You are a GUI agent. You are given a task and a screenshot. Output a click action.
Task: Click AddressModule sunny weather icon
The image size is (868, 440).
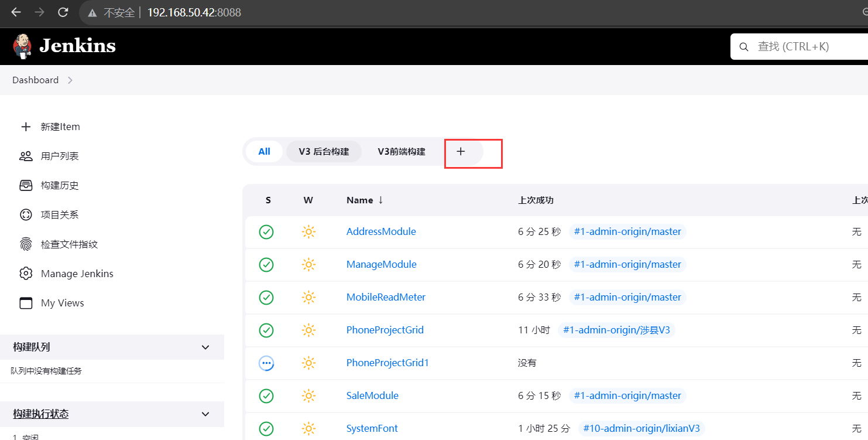coord(308,232)
